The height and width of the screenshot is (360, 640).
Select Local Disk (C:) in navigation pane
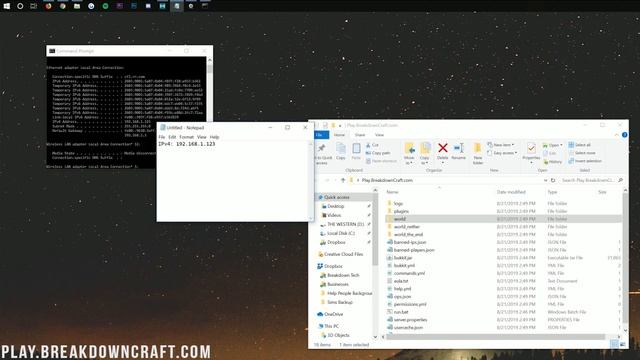coord(340,233)
